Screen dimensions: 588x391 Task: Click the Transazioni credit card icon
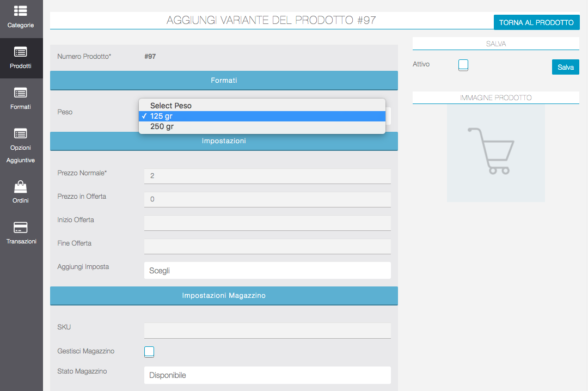click(21, 228)
